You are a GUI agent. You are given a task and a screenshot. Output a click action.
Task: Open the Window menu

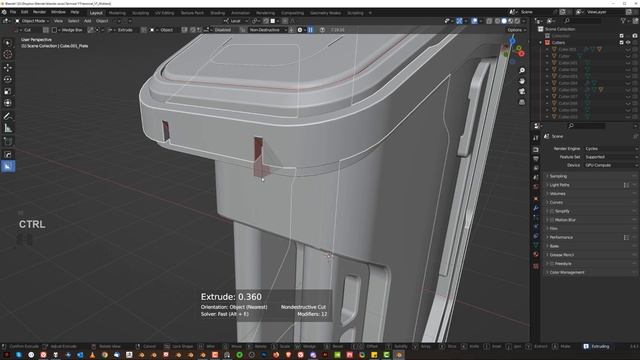58,12
